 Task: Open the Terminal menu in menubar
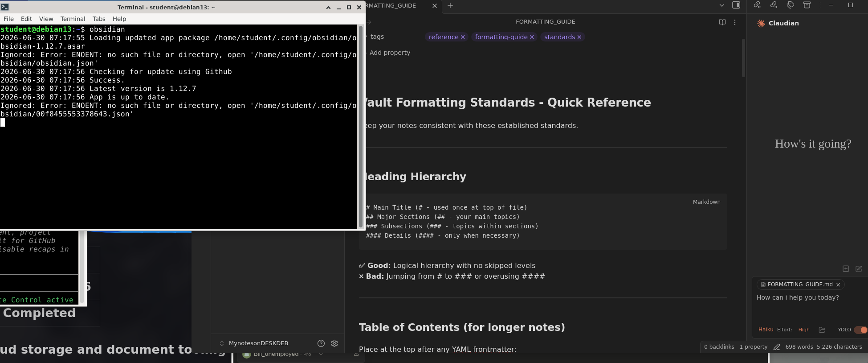pos(73,19)
